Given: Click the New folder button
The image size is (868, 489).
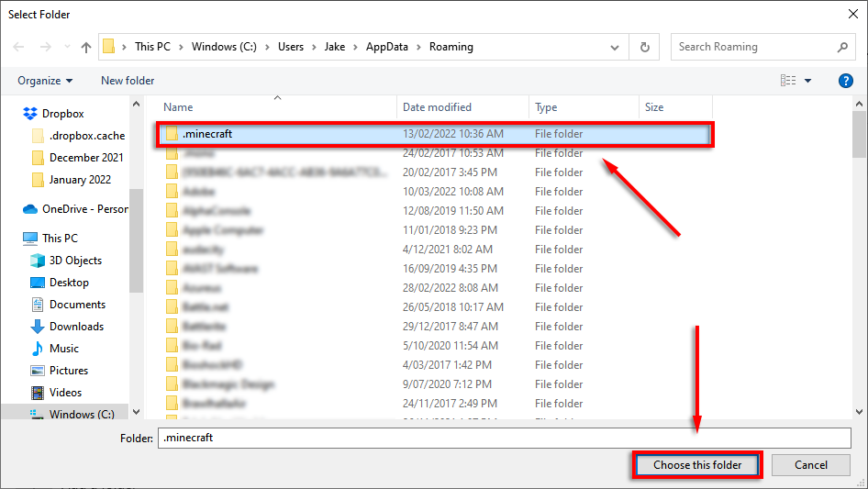Looking at the screenshot, I should click(x=128, y=81).
